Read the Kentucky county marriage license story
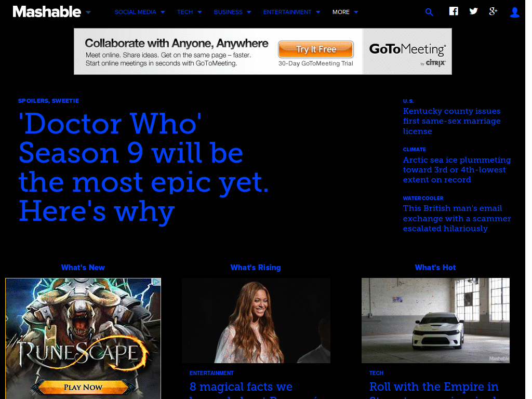 [x=451, y=121]
